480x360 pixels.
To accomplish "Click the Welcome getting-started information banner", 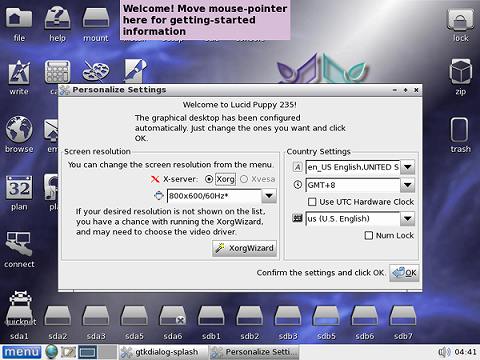I will click(x=205, y=20).
